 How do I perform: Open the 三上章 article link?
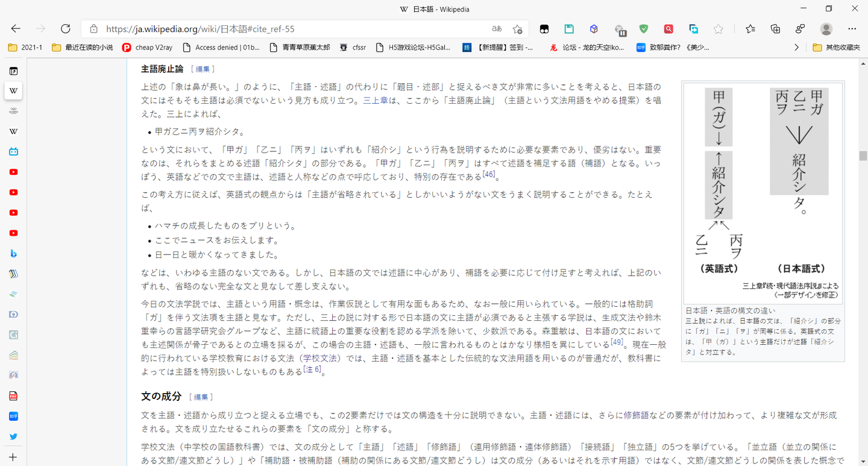coord(376,101)
